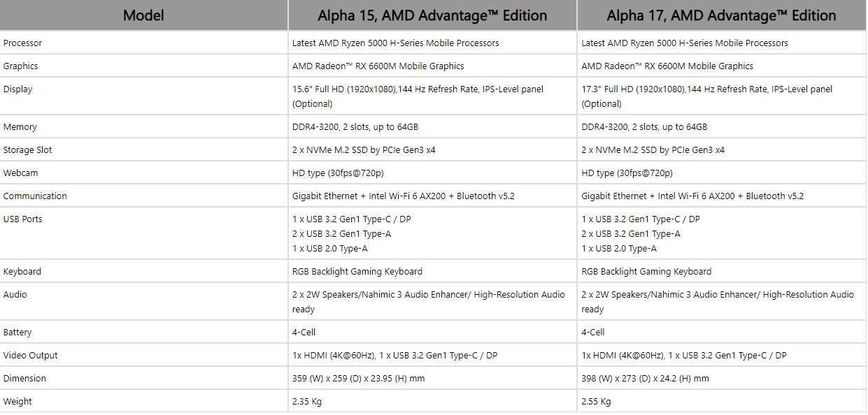Click the Battery row label
The width and height of the screenshot is (868, 415).
point(17,333)
